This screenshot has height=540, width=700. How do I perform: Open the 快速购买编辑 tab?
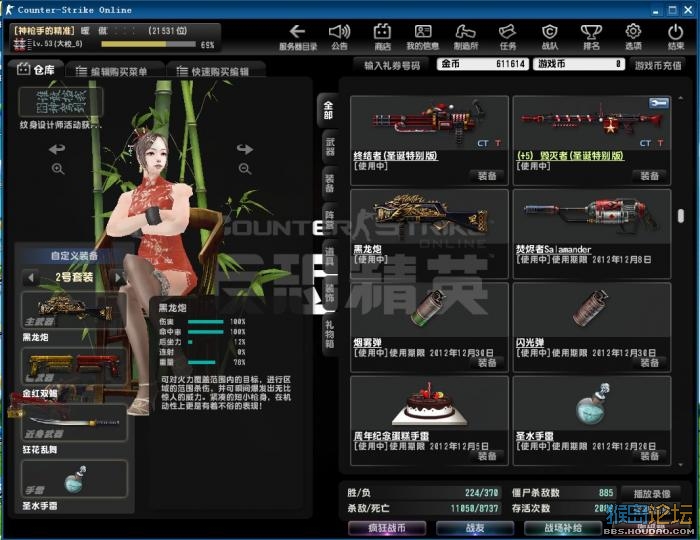click(216, 71)
